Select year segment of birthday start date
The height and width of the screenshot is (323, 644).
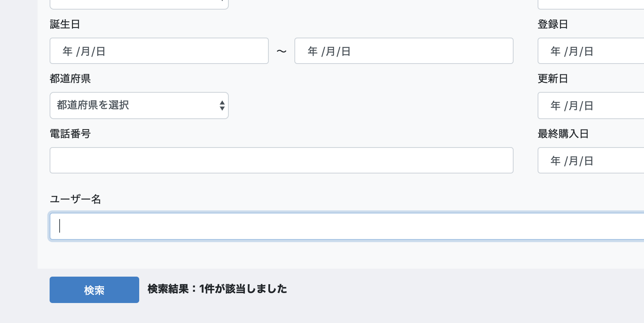[68, 51]
